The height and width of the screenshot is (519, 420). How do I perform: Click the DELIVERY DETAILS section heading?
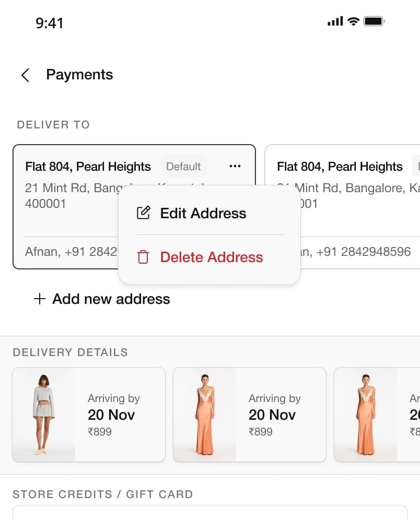(x=70, y=352)
